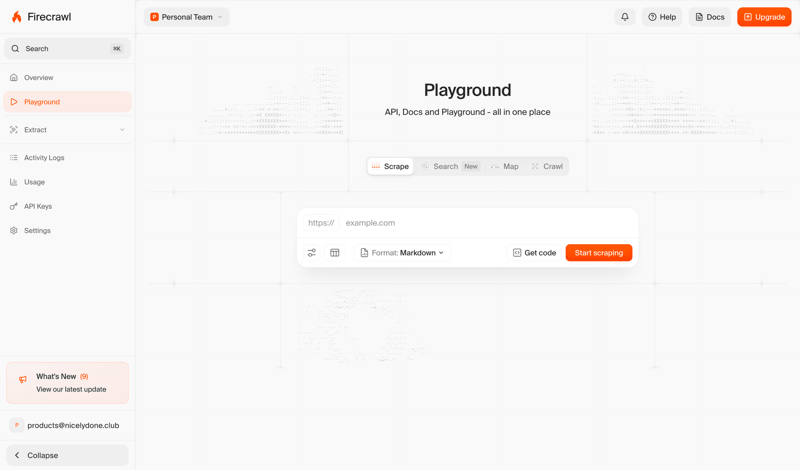800x470 pixels.
Task: Open the Settings page
Action: click(x=67, y=230)
